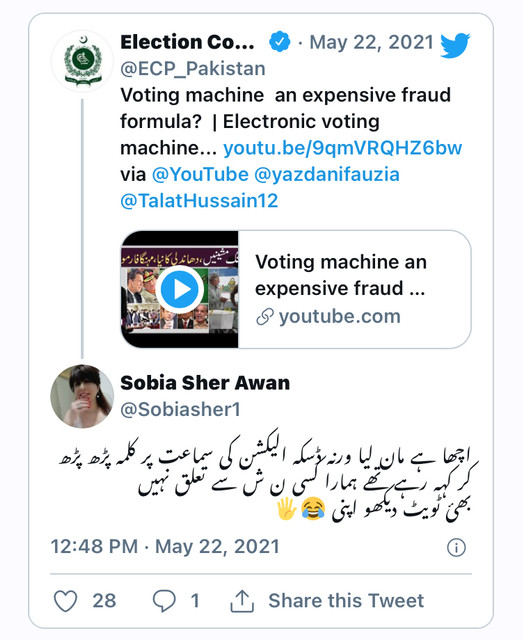Viewport: 522px width, 640px height.
Task: Click the Sobia Sher Awan display name
Action: click(205, 383)
